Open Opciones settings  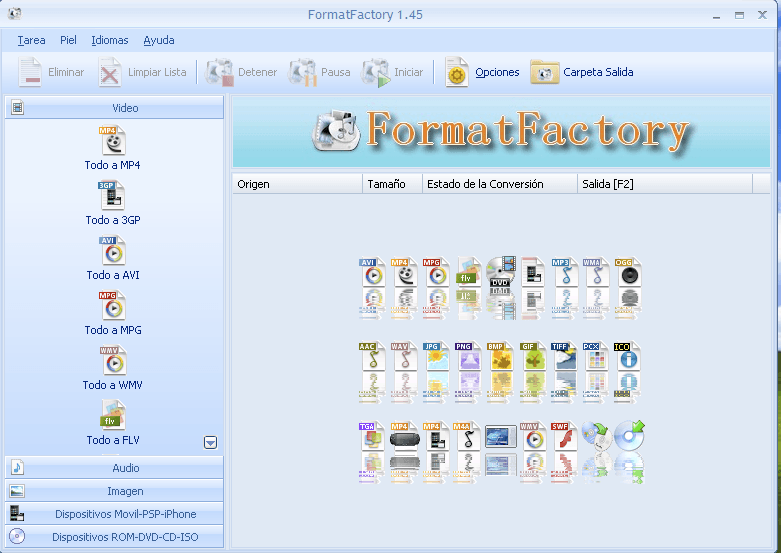(x=482, y=72)
